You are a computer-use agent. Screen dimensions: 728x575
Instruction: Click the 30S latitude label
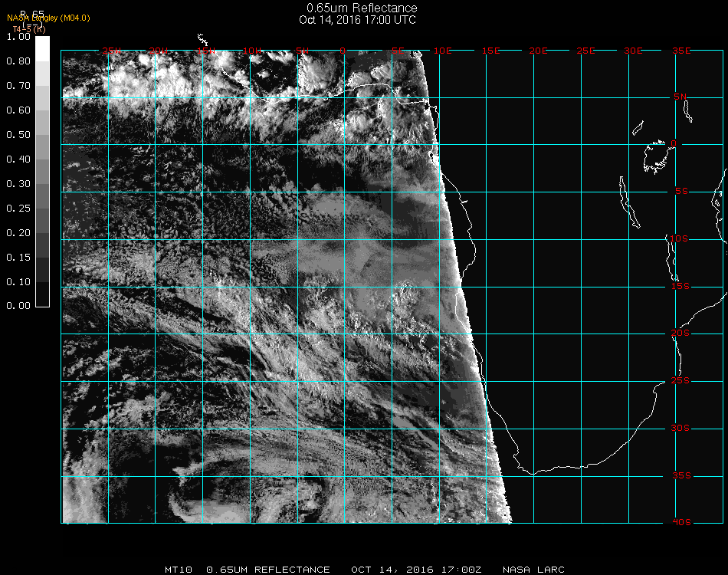click(x=680, y=429)
